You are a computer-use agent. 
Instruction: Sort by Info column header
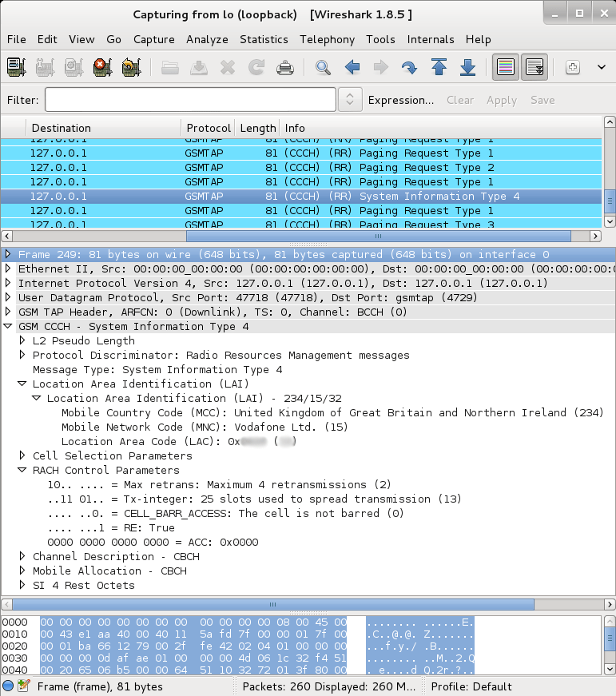click(x=441, y=129)
